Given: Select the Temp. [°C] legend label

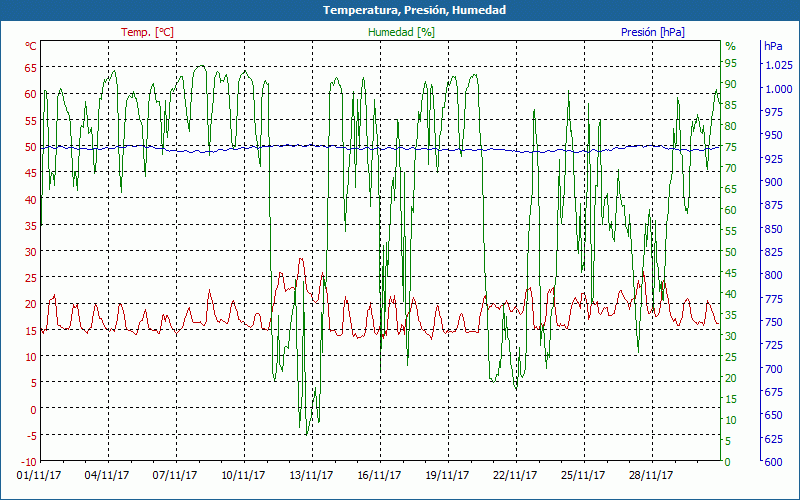Looking at the screenshot, I should (x=147, y=32).
